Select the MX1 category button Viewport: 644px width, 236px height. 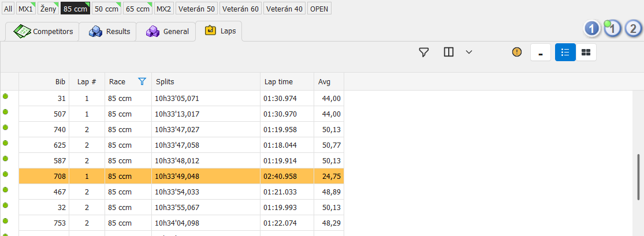[26, 9]
